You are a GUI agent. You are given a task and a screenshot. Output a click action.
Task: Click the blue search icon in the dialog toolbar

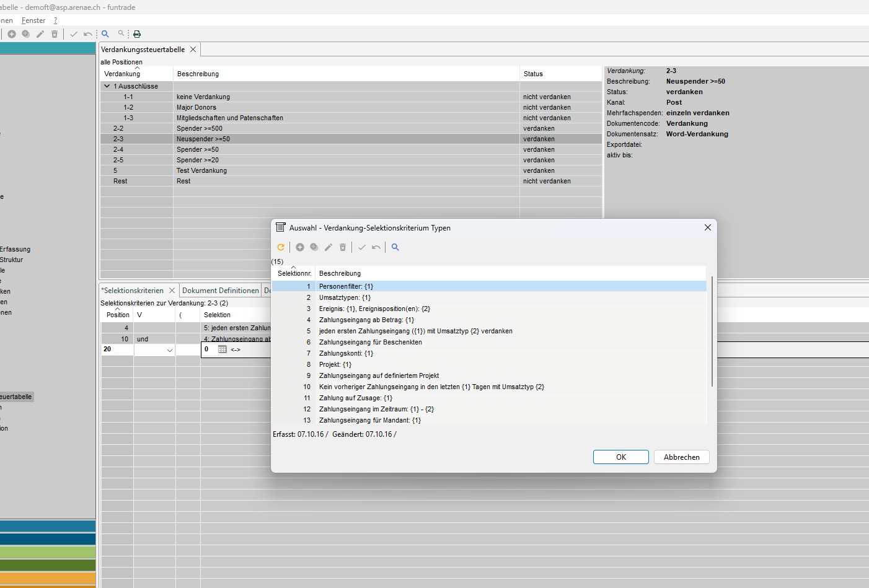[x=395, y=247]
